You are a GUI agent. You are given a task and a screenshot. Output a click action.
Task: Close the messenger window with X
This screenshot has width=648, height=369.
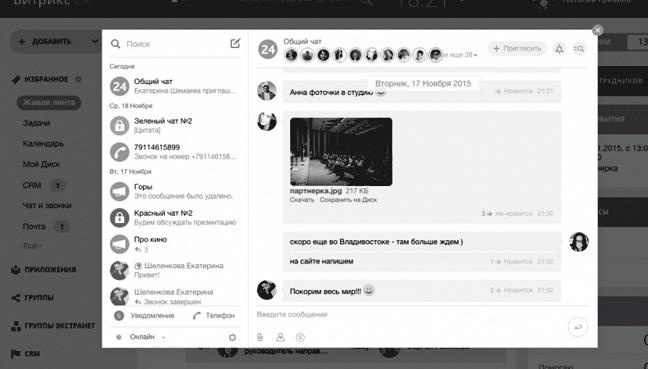click(597, 30)
